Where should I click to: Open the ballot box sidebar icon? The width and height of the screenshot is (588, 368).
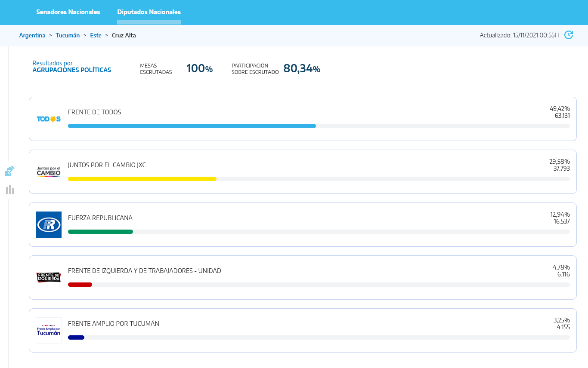[x=10, y=171]
